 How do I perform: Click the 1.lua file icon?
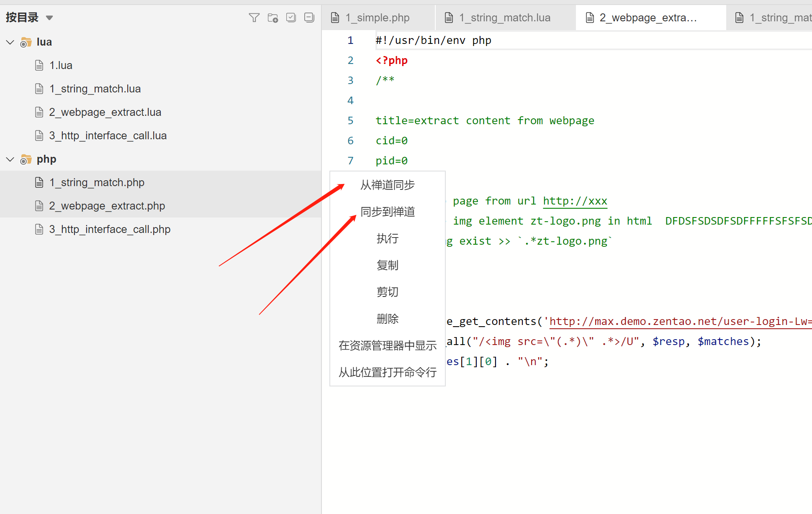[x=39, y=65]
